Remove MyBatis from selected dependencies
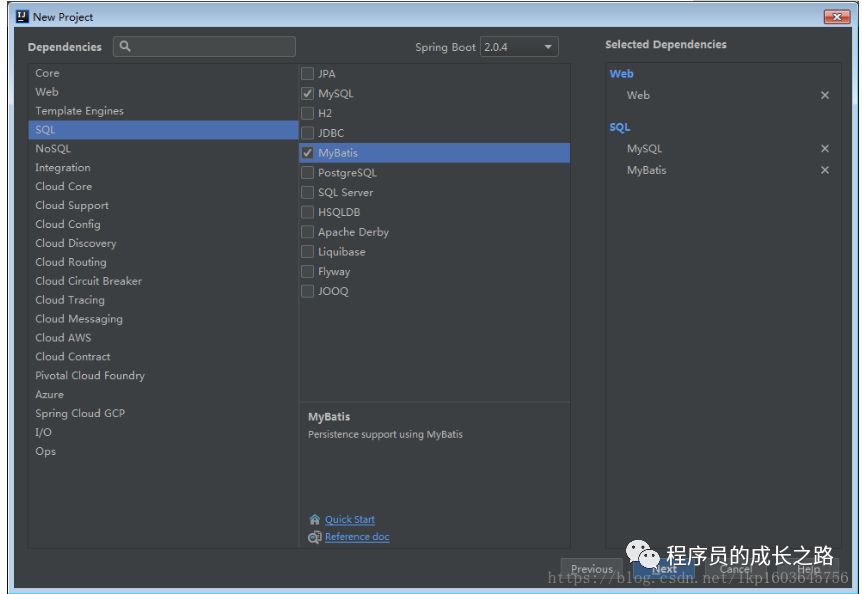The image size is (862, 594). click(x=825, y=170)
